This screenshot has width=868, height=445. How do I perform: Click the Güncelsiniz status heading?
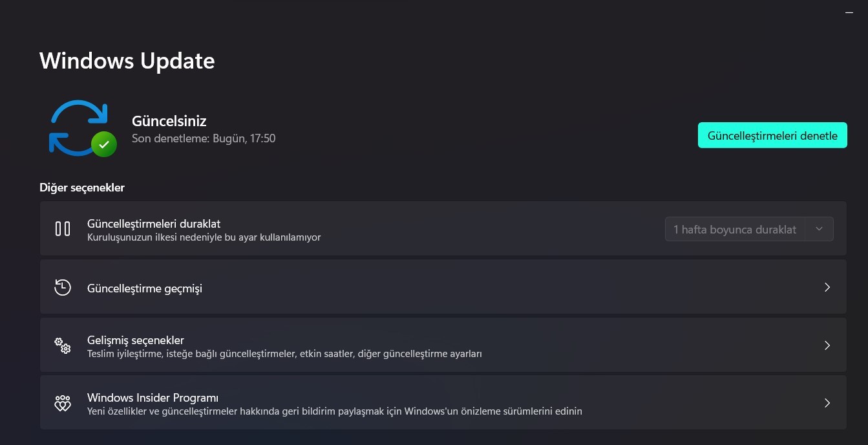click(x=169, y=121)
